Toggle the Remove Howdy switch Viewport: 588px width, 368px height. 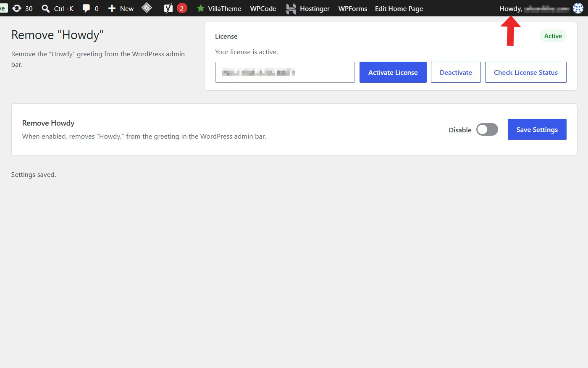[x=487, y=129]
